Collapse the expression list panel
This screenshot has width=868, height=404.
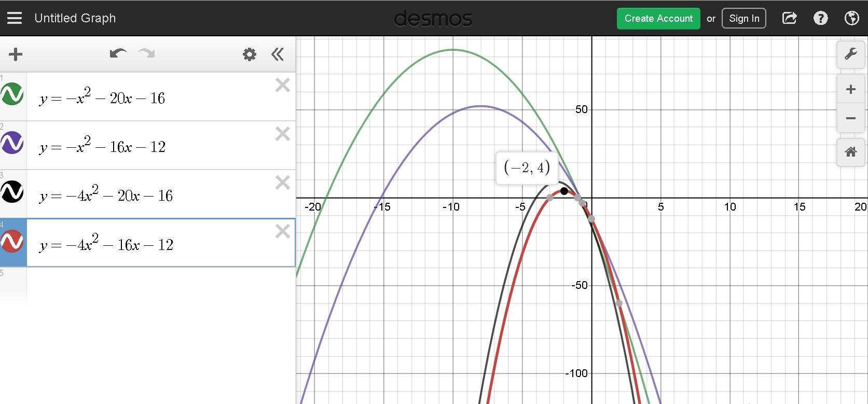278,54
